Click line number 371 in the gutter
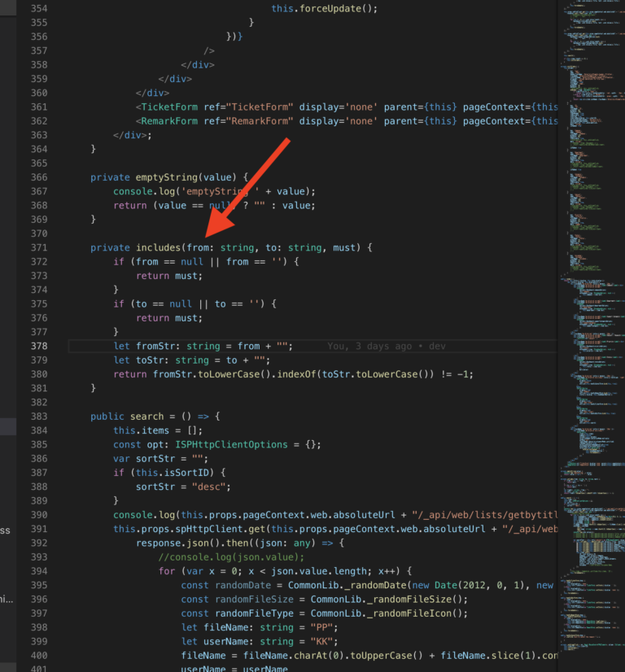This screenshot has width=625, height=672. [x=39, y=247]
